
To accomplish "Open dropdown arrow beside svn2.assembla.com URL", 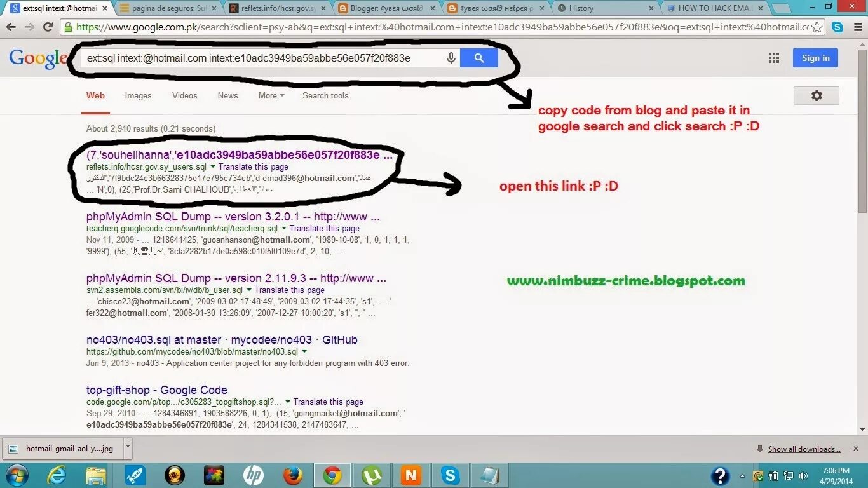I will (x=249, y=290).
